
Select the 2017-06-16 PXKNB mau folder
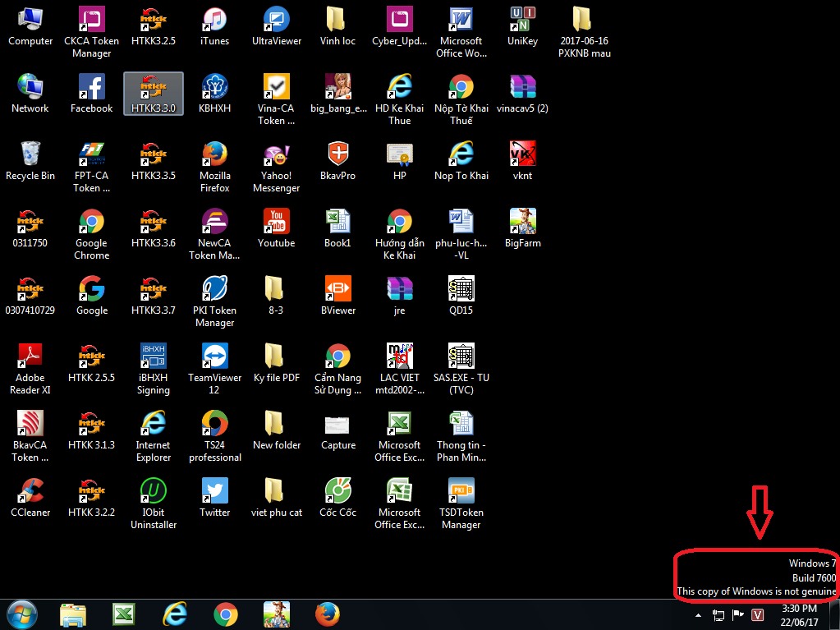pyautogui.click(x=584, y=32)
